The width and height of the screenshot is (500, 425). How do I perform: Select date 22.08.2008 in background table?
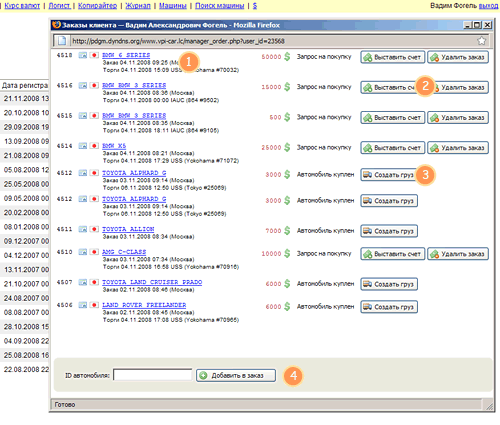pos(26,369)
